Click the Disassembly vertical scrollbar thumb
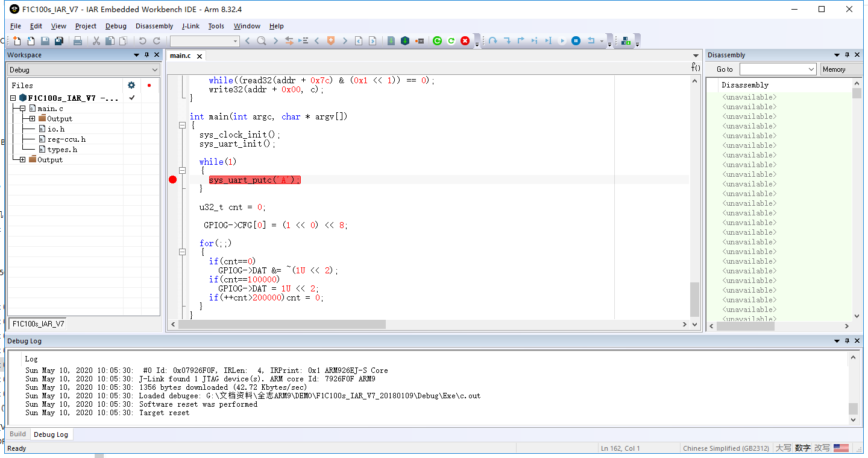This screenshot has height=458, width=868. pos(857,93)
